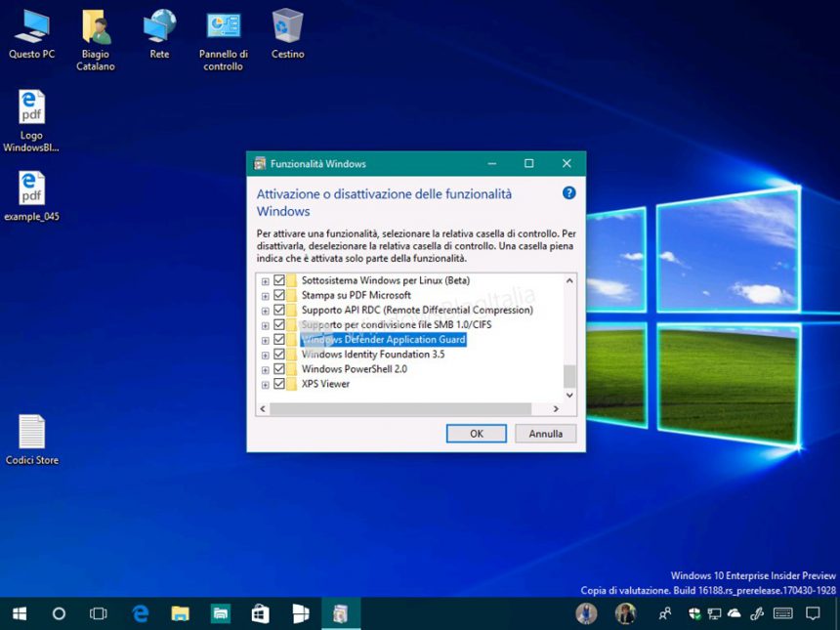Click the vertical scrollbar thumb
This screenshot has height=630, width=840.
[569, 376]
